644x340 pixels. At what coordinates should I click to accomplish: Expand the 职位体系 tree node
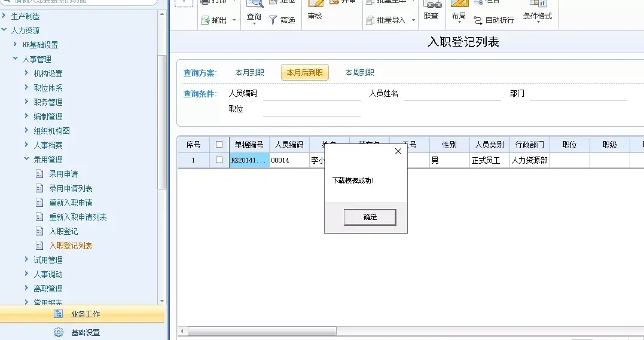(27, 87)
